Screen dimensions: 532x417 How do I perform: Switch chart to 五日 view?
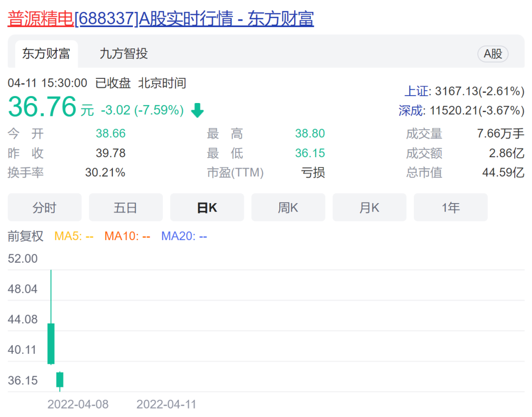tap(126, 208)
